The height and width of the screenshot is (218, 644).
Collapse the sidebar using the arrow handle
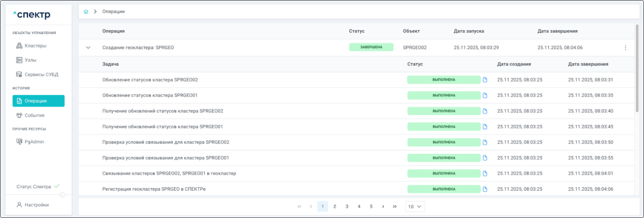click(x=62, y=195)
